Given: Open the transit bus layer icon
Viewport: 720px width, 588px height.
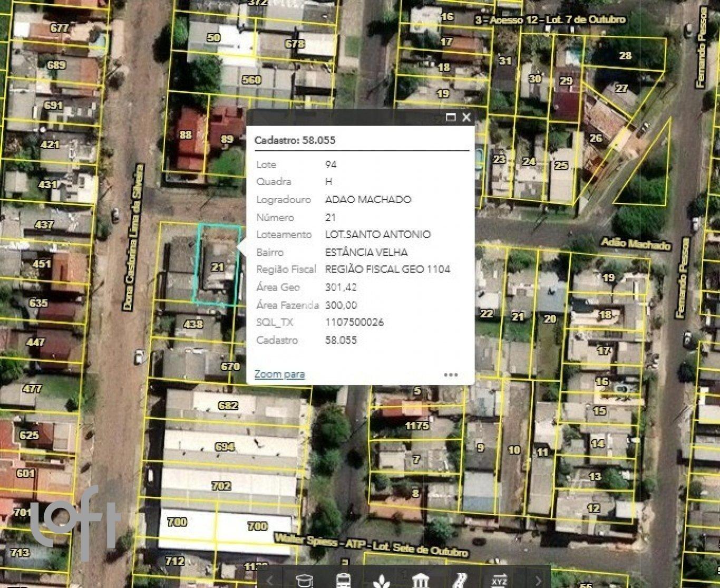Looking at the screenshot, I should pos(344,580).
